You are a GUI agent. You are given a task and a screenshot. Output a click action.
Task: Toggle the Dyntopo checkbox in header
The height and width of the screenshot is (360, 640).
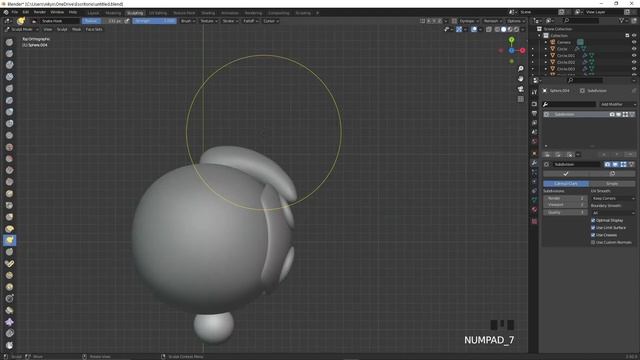[x=454, y=21]
